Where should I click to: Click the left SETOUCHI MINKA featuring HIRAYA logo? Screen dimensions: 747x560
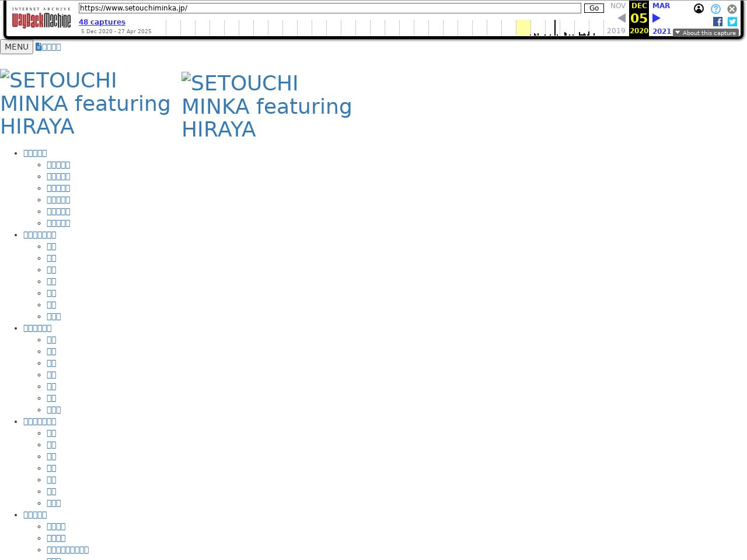click(x=85, y=103)
